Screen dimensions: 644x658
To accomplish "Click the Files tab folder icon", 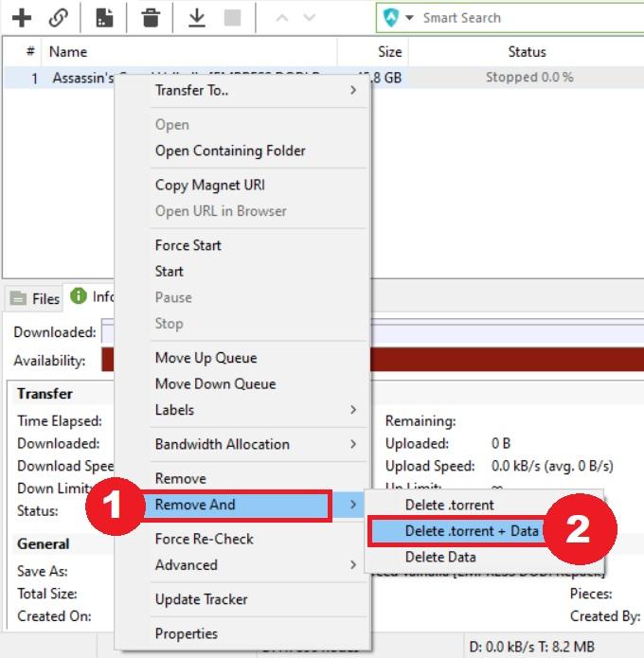I will pos(18,298).
